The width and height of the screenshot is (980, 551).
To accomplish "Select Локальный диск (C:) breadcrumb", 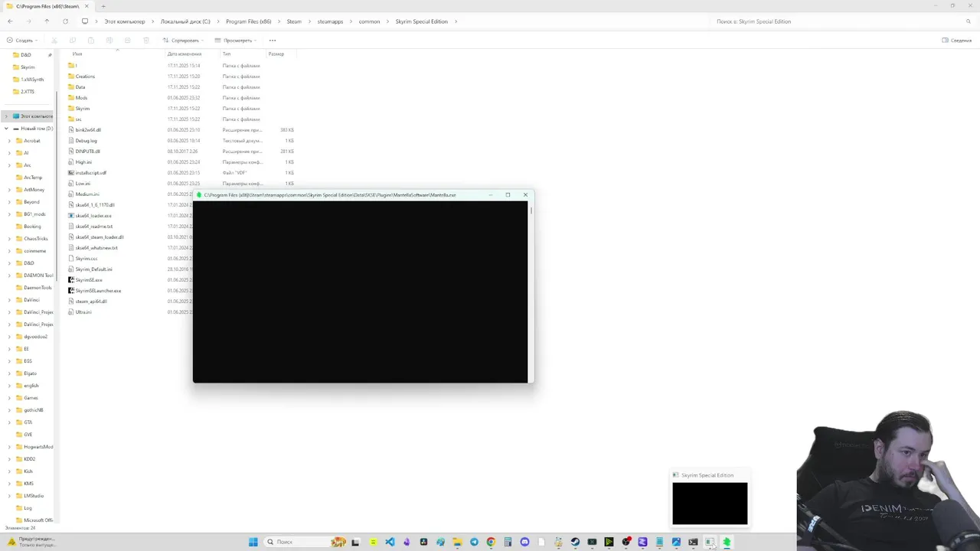I will tap(185, 21).
